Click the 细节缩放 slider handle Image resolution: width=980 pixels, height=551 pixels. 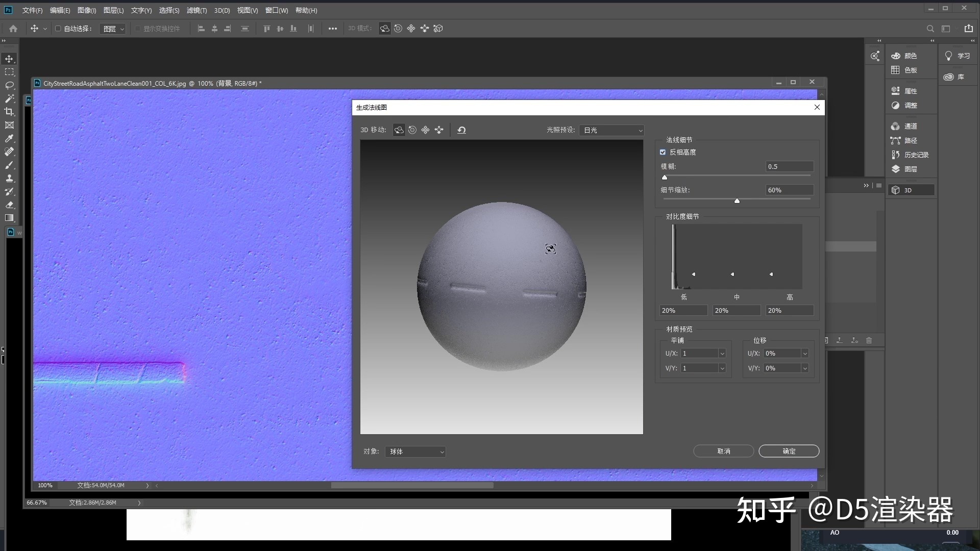pos(737,201)
